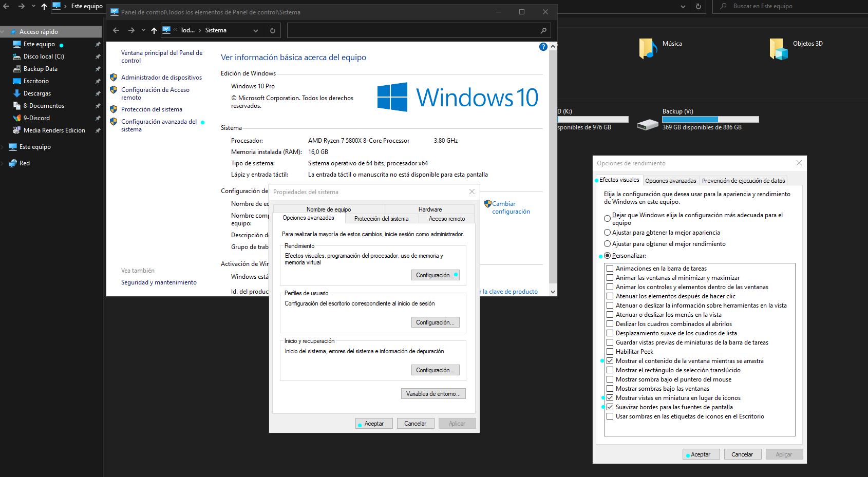Enable 'Animaciones en la barra de tareas' checkbox
The image size is (868, 477).
pos(610,269)
